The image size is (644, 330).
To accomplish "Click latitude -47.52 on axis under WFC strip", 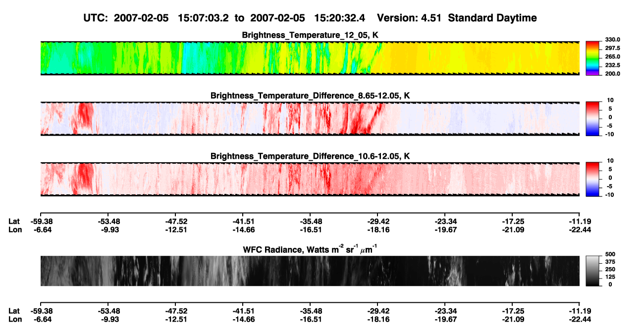I will (175, 311).
